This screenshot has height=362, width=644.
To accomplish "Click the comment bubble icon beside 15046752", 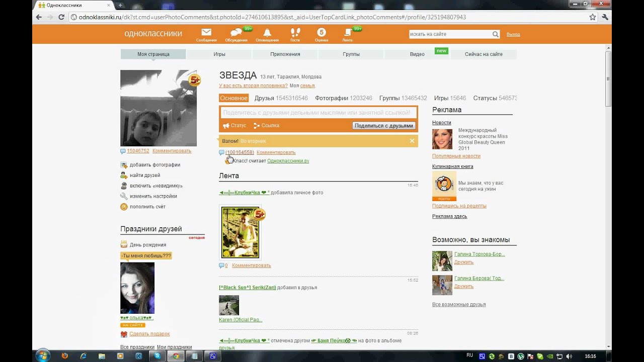I will (x=123, y=151).
